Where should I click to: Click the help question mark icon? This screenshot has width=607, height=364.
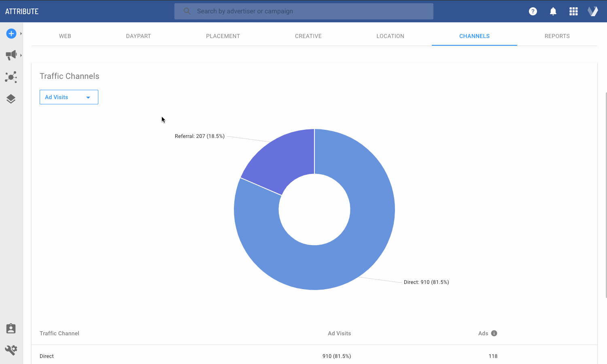click(x=533, y=11)
